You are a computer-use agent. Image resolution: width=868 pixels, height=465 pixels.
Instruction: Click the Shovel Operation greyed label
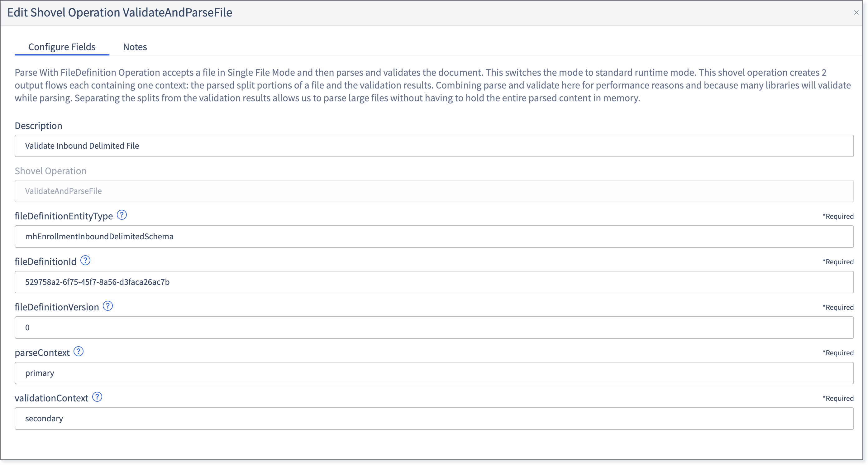pos(50,171)
